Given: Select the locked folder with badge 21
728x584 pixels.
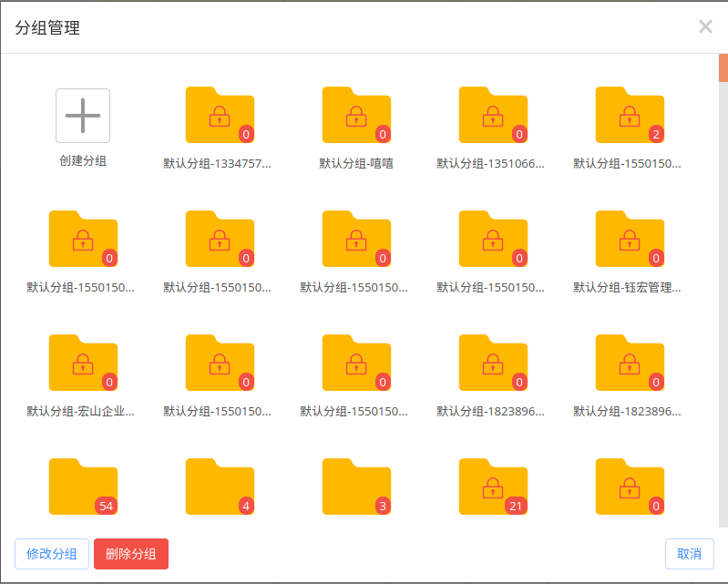Looking at the screenshot, I should click(493, 487).
